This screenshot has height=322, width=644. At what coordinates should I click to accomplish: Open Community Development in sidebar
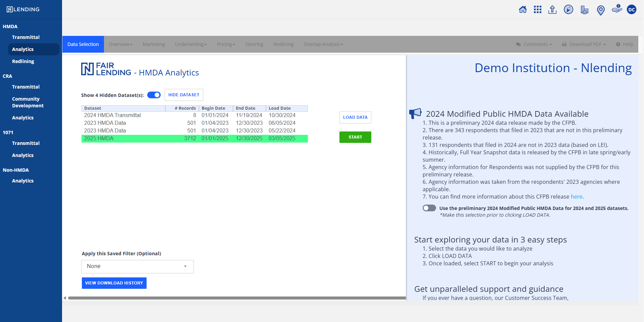click(x=28, y=102)
